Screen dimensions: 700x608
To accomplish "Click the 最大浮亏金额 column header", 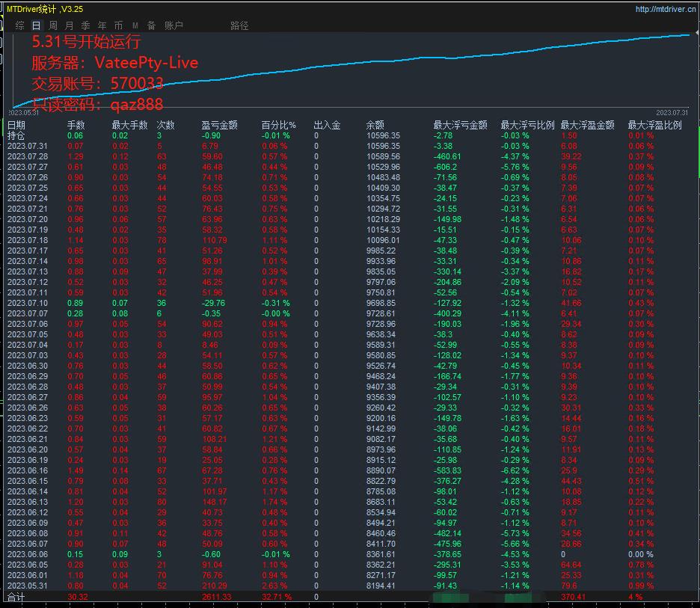I will click(x=460, y=126).
